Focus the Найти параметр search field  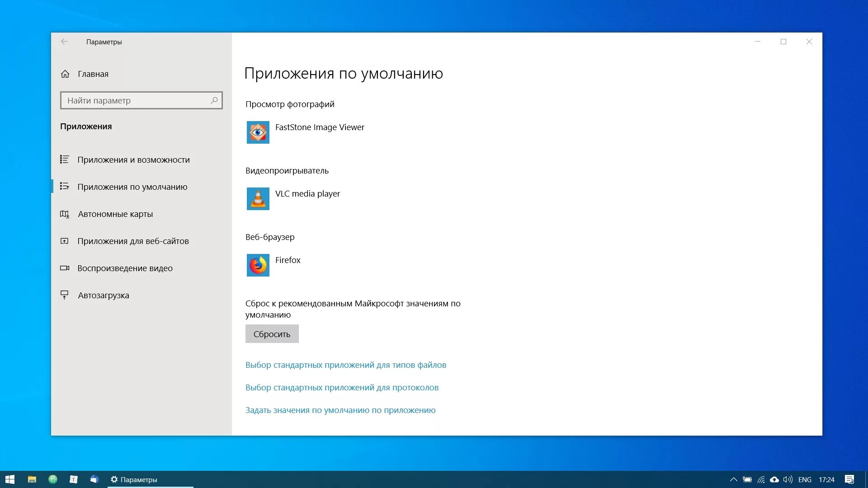click(141, 100)
